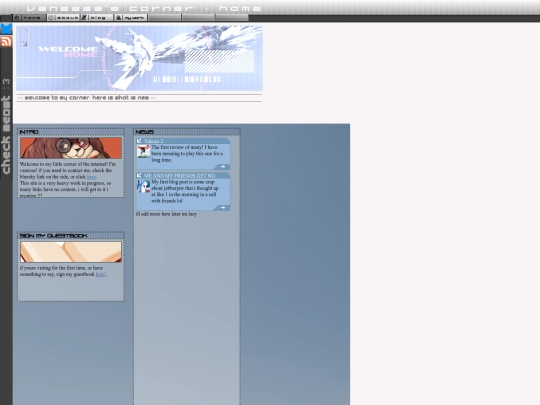Screen dimensions: 540x405
Task: Open the about navigation tab
Action: (x=63, y=18)
